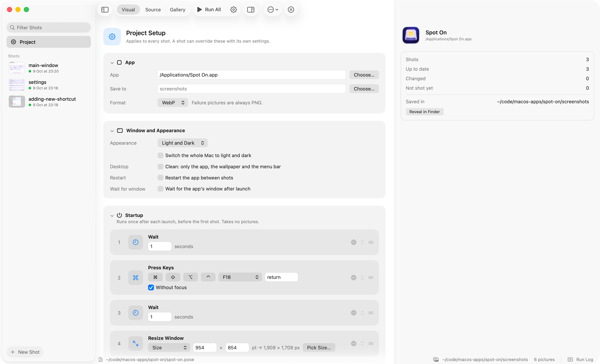Remove step 4 Resize Window with minus
600x364 pixels.
coord(354,343)
